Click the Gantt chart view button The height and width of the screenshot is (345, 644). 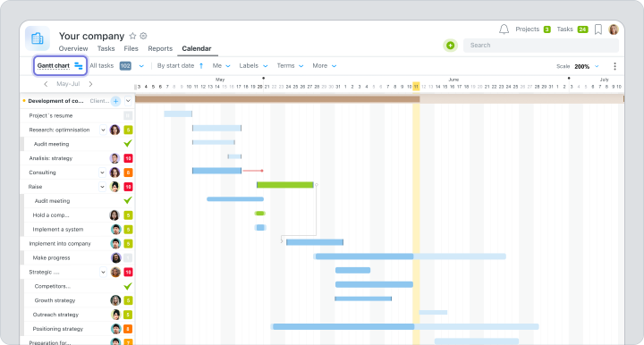click(x=60, y=65)
